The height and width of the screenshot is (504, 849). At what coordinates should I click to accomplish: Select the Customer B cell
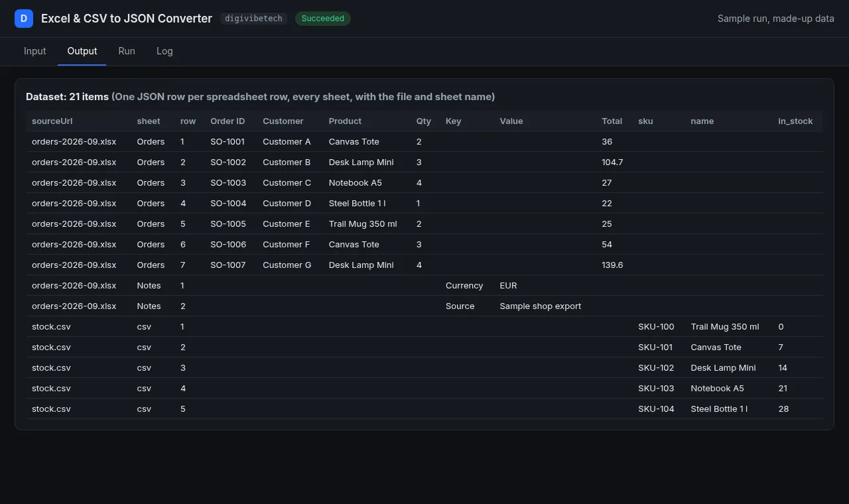click(x=287, y=162)
